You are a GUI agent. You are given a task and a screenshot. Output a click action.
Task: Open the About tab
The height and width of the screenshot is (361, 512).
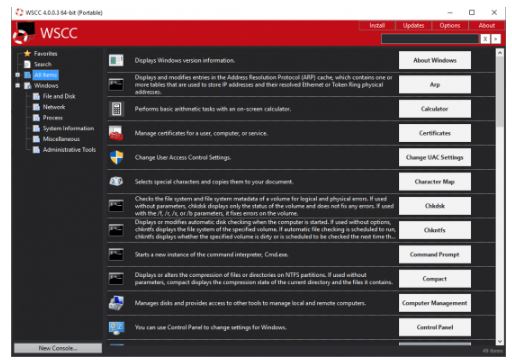(487, 26)
